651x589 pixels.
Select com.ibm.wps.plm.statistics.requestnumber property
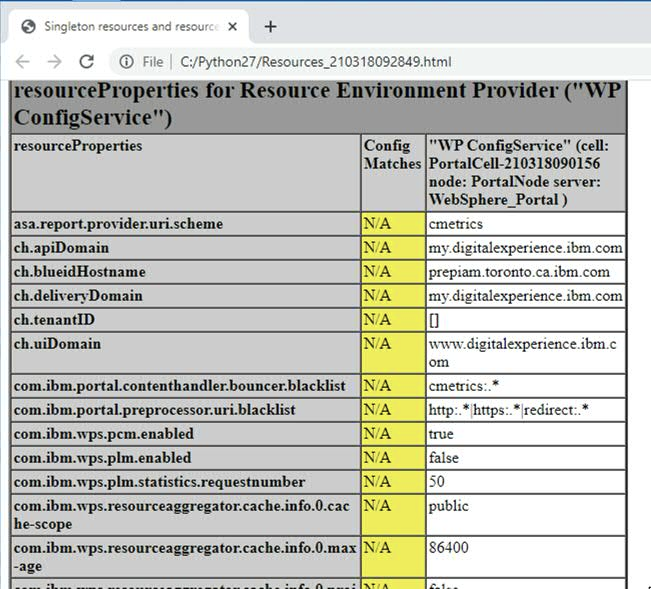pos(159,482)
